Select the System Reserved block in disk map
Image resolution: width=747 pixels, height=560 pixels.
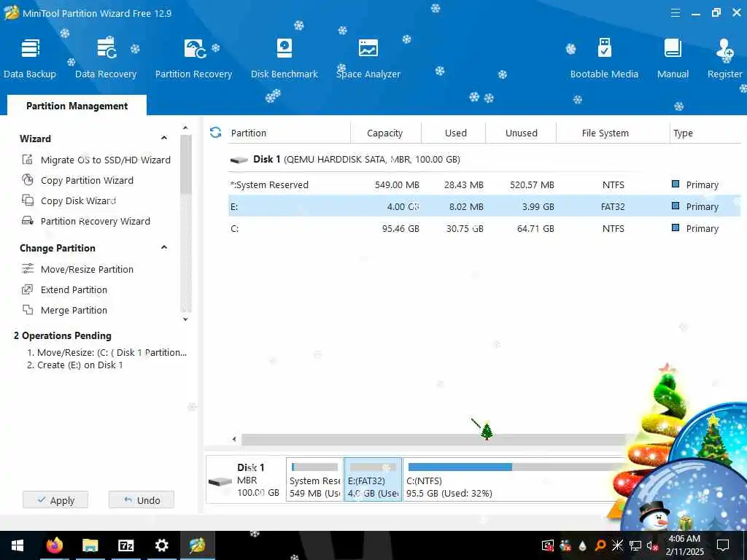(314, 480)
